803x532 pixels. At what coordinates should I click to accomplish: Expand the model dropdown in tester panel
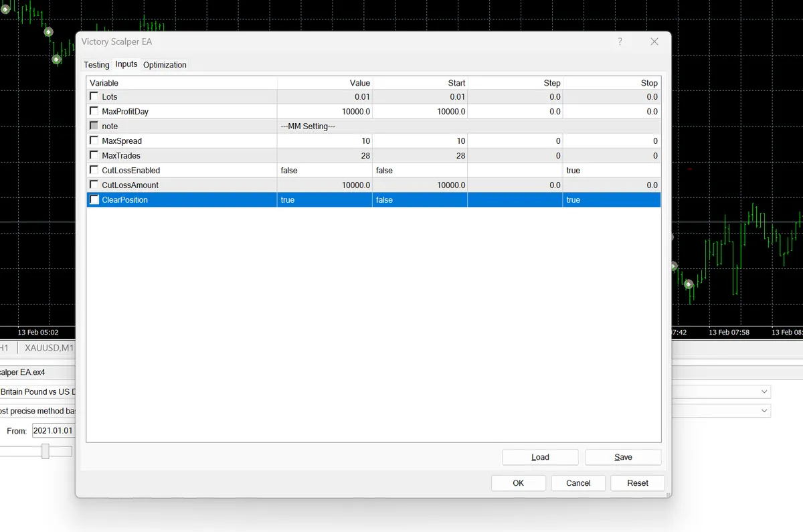point(764,411)
